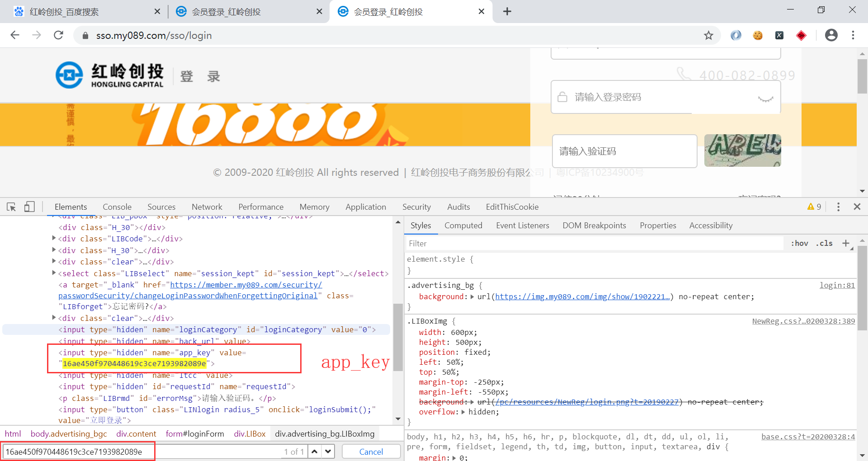
Task: Open the Accessibility tab
Action: (711, 226)
